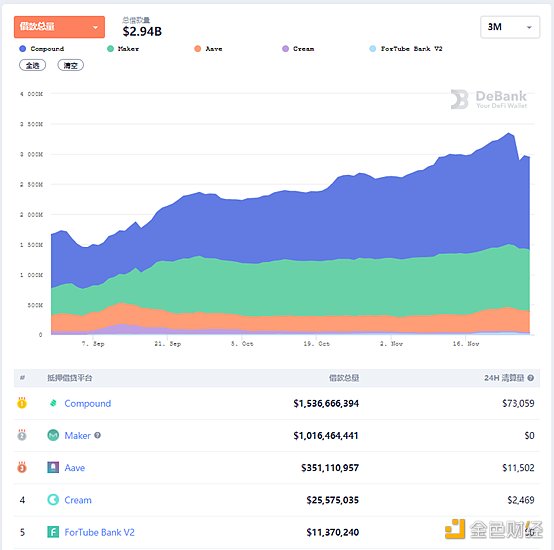
Task: Click the $11,502 Aave liquidation value
Action: (x=518, y=468)
